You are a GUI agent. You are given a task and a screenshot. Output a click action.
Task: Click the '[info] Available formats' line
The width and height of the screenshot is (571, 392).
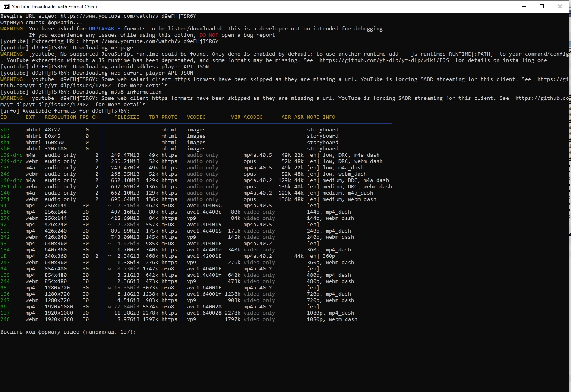(x=65, y=111)
